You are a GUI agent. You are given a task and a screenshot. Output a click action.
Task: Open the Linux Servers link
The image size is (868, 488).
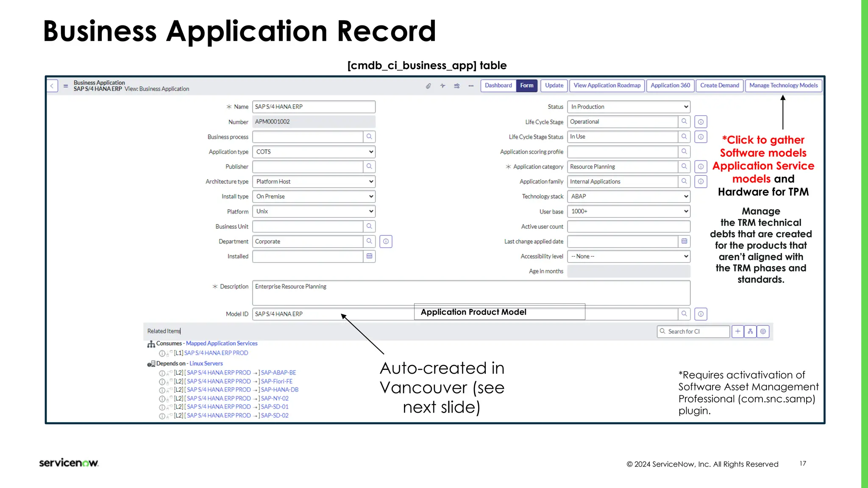pyautogui.click(x=206, y=363)
